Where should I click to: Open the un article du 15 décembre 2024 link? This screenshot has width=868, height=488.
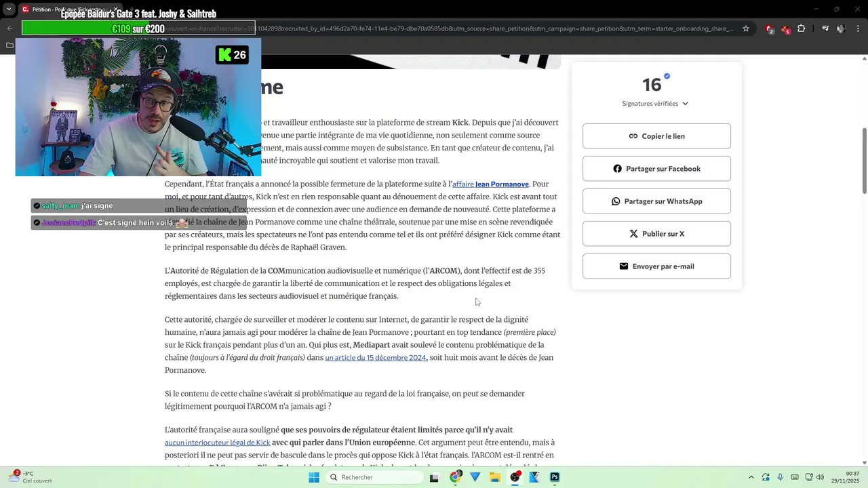coord(376,358)
